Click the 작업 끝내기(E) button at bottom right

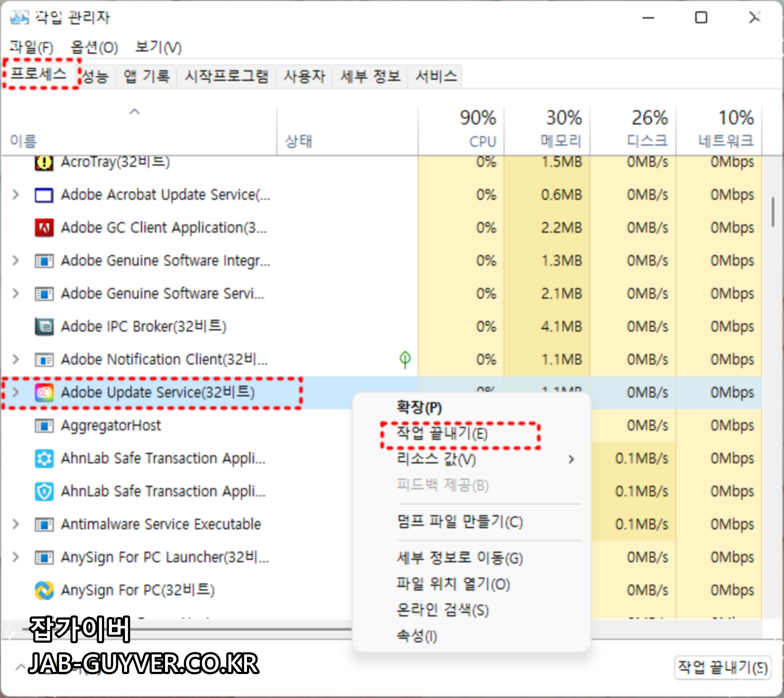coord(723,668)
